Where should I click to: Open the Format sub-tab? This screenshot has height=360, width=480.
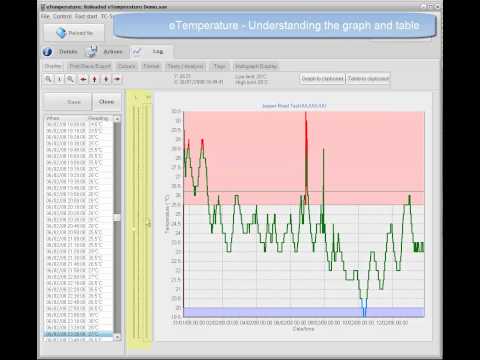coord(151,66)
